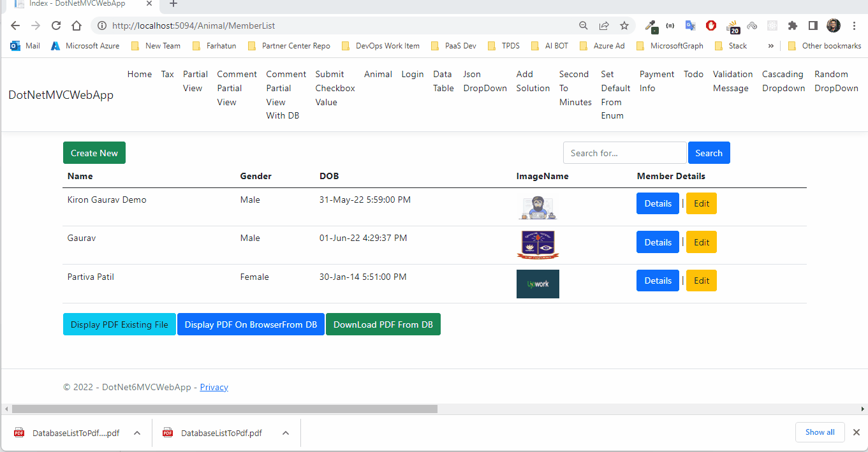Click Gaurav's crest logo image
Screen dimensions: 868x452
pyautogui.click(x=538, y=245)
